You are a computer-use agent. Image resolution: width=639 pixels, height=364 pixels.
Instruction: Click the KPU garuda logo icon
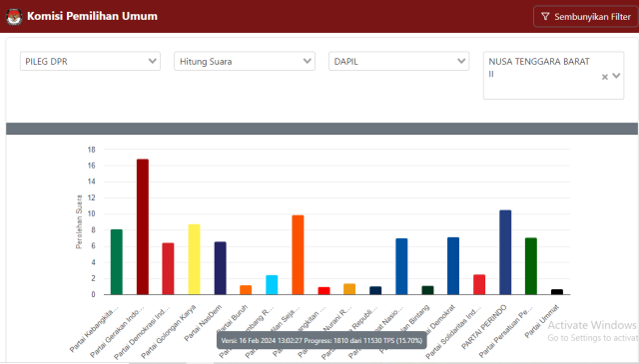click(x=13, y=17)
